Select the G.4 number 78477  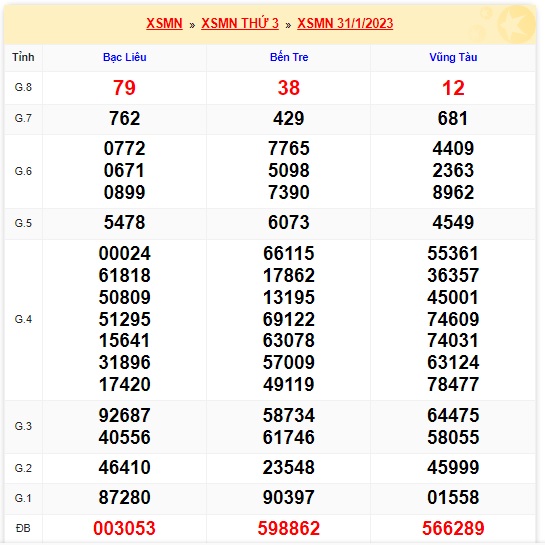[453, 384]
